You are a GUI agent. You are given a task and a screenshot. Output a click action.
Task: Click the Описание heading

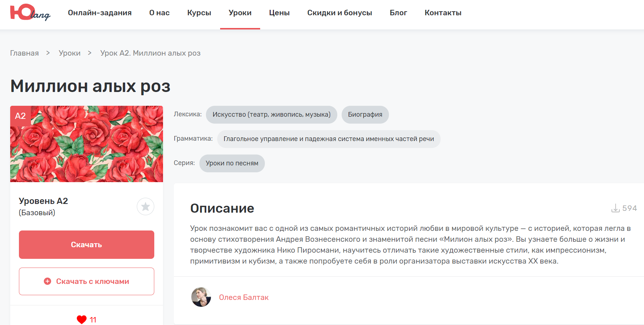click(x=222, y=208)
